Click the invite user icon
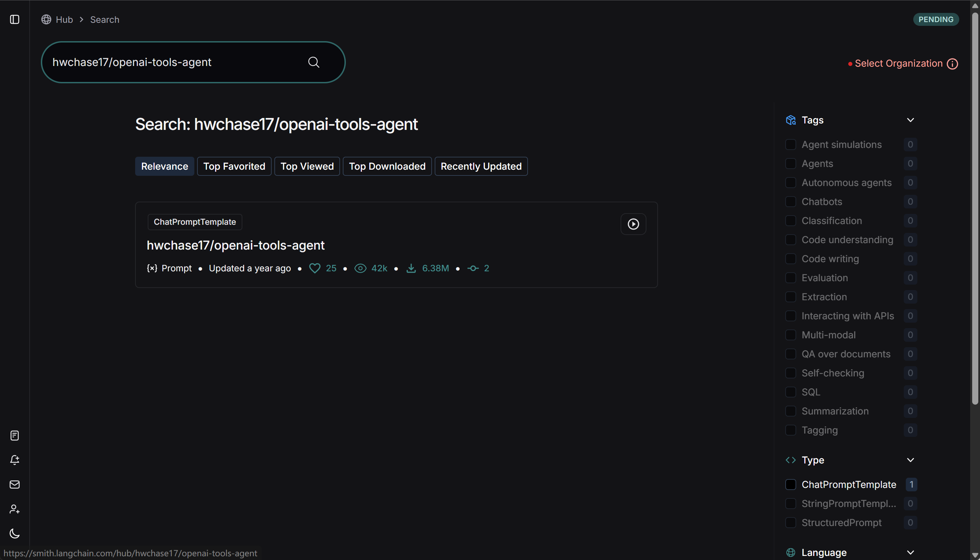The height and width of the screenshot is (560, 980). click(x=15, y=509)
